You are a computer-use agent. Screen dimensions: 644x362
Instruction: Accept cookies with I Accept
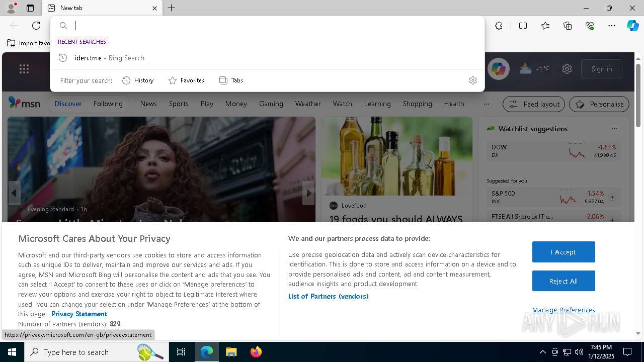(563, 252)
